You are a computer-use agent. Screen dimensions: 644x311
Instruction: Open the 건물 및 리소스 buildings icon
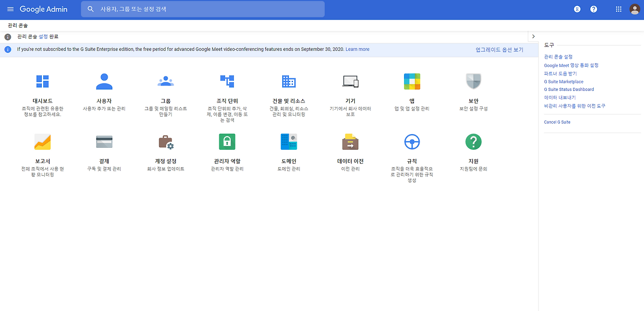pos(289,81)
